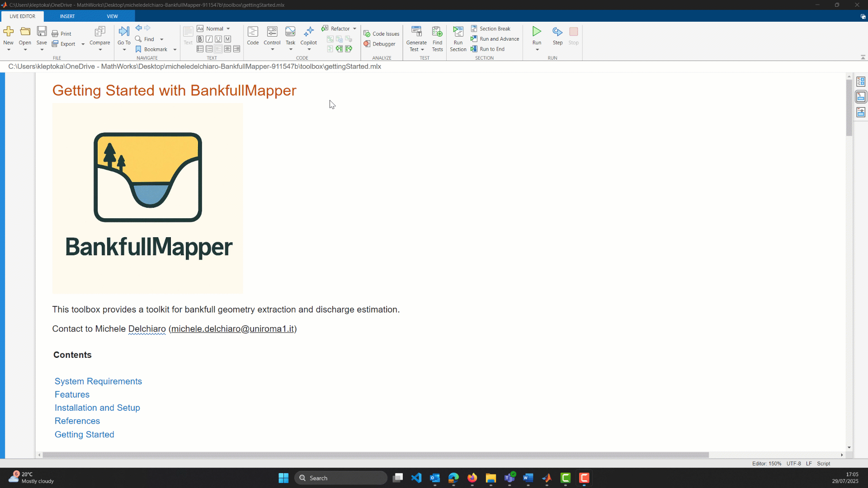This screenshot has height=488, width=868.
Task: Expand the New dropdown arrow
Action: 8,50
